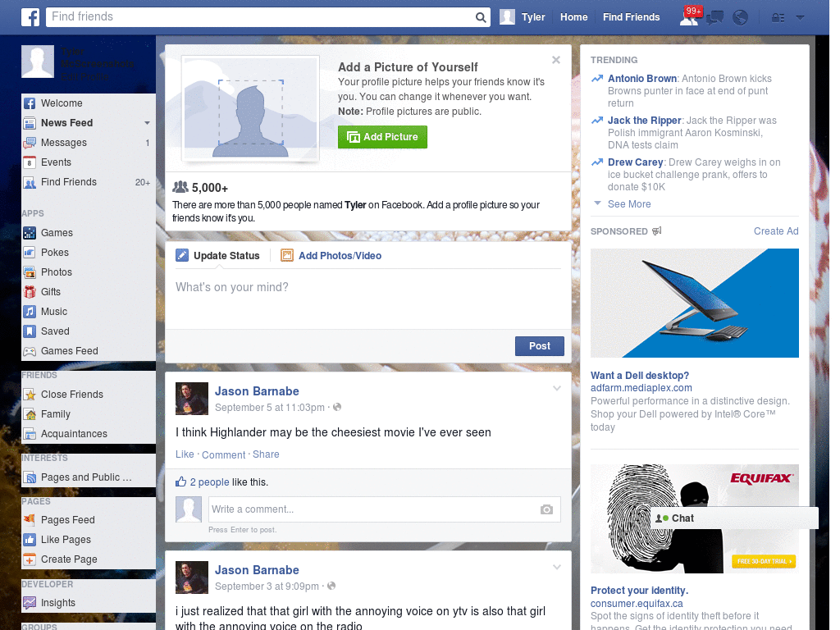Click the profile picture placeholder in sidebar
840x630 pixels.
[38, 62]
